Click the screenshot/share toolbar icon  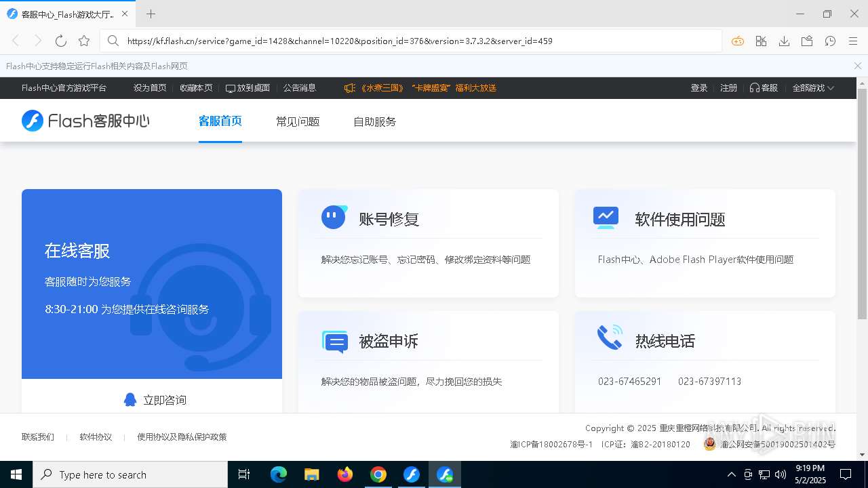tap(807, 41)
